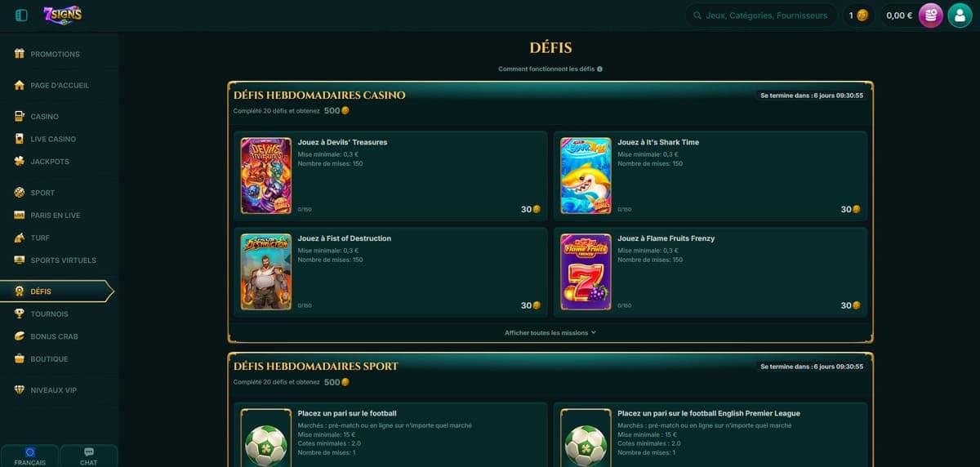Image resolution: width=980 pixels, height=467 pixels.
Task: Open the 7Signs logo homepage
Action: pyautogui.click(x=63, y=15)
